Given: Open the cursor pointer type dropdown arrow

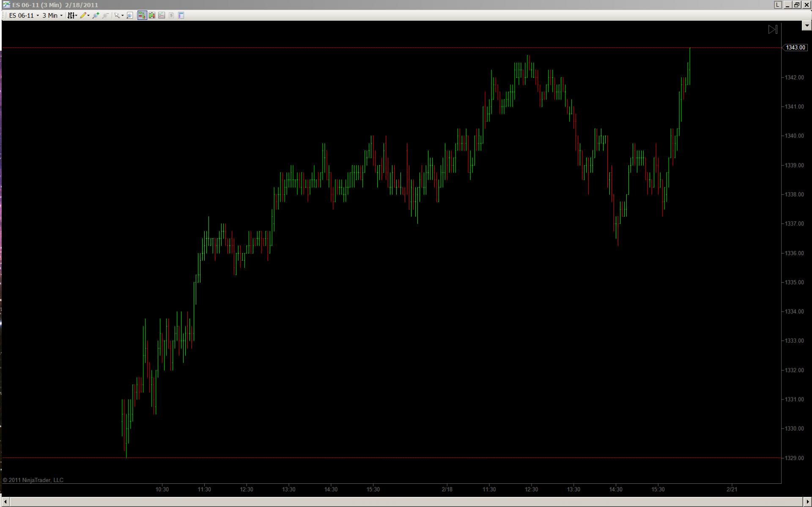Looking at the screenshot, I should 123,16.
